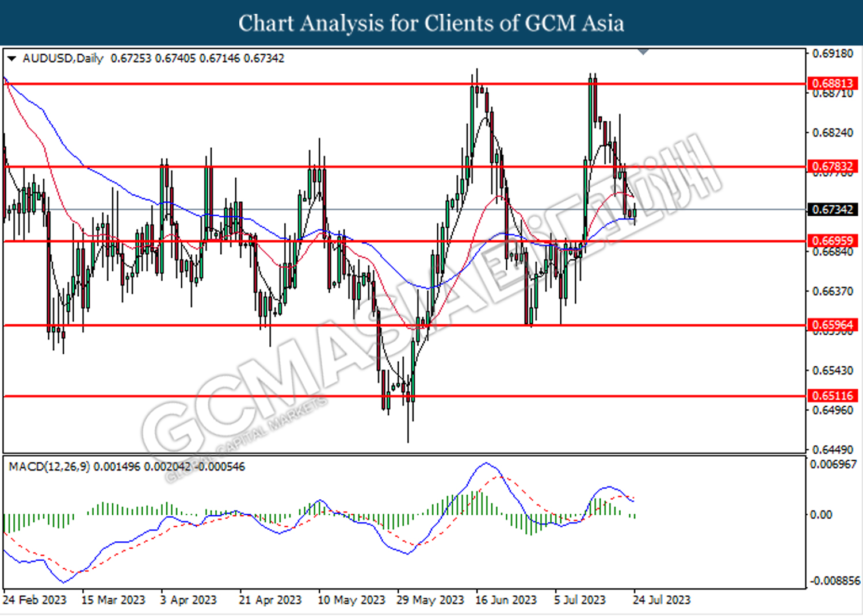Select the 24 Jul 2023 date label

(x=662, y=600)
